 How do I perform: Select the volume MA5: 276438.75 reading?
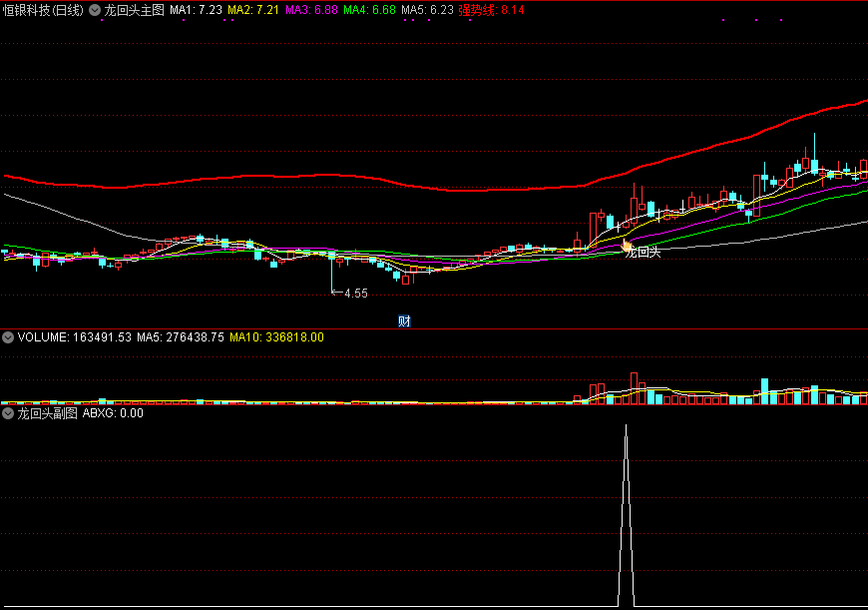click(x=181, y=337)
